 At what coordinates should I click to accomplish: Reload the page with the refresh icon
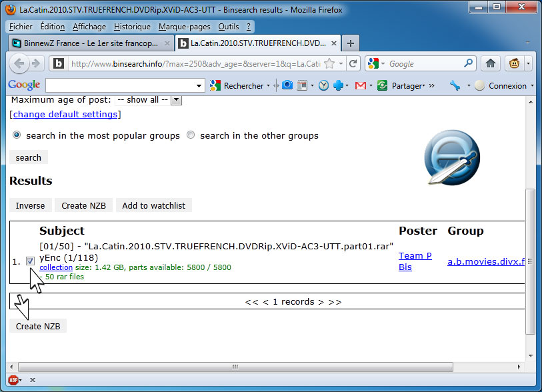coord(353,63)
